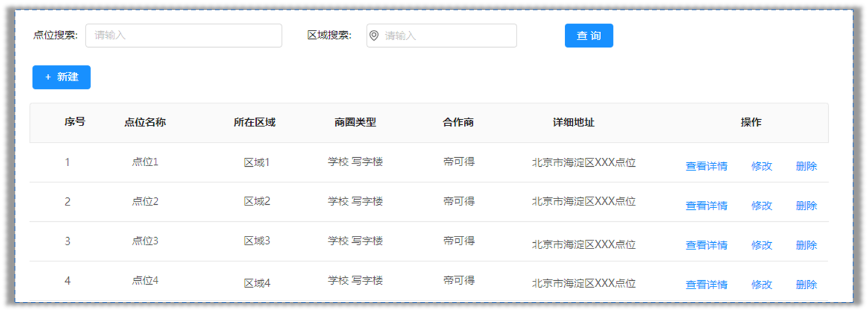Delete the 点位2 row

[806, 206]
